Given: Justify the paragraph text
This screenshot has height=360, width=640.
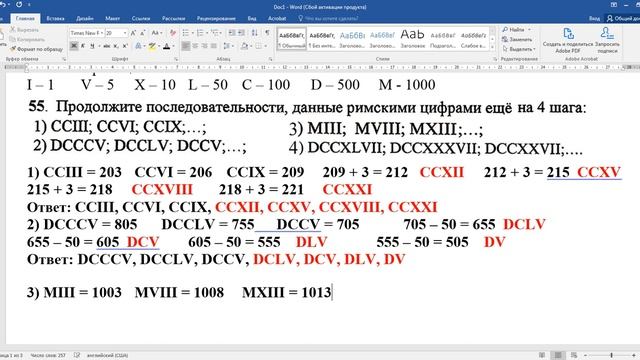Looking at the screenshot, I should pyautogui.click(x=213, y=46).
